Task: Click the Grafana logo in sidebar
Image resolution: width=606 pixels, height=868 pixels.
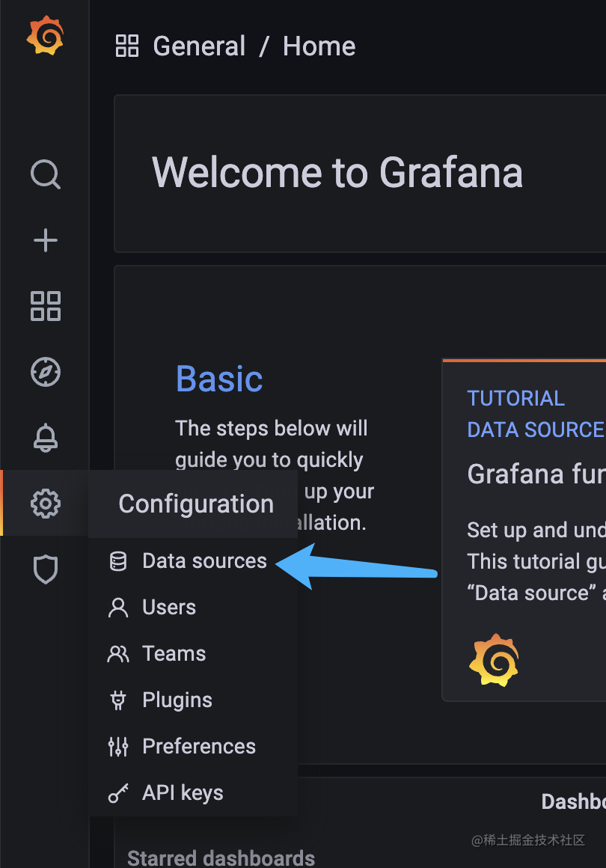Action: [x=45, y=36]
